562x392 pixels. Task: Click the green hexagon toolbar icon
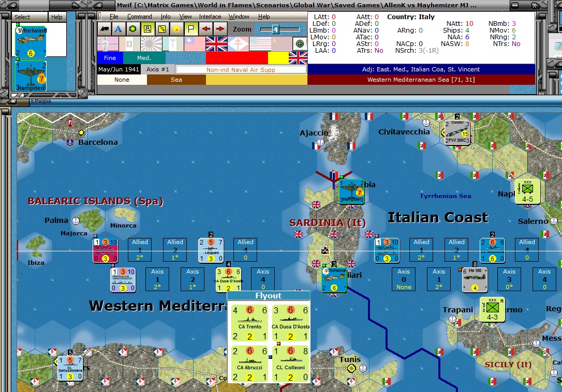(132, 29)
